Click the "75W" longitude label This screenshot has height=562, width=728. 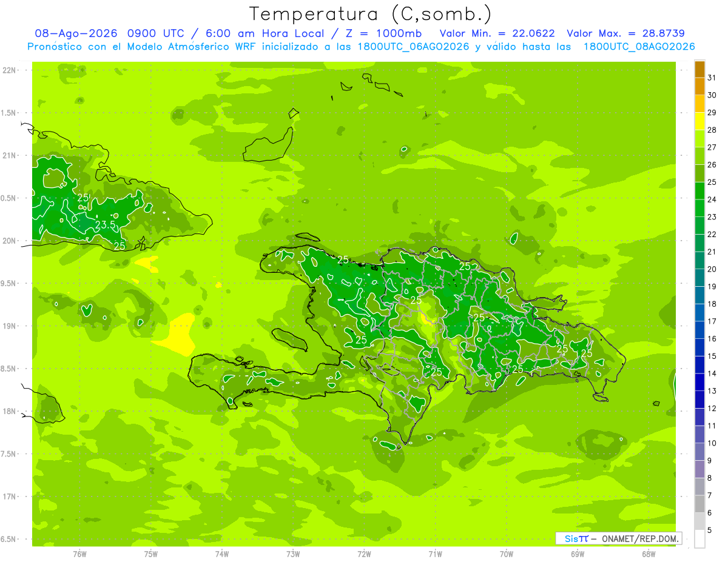[151, 553]
